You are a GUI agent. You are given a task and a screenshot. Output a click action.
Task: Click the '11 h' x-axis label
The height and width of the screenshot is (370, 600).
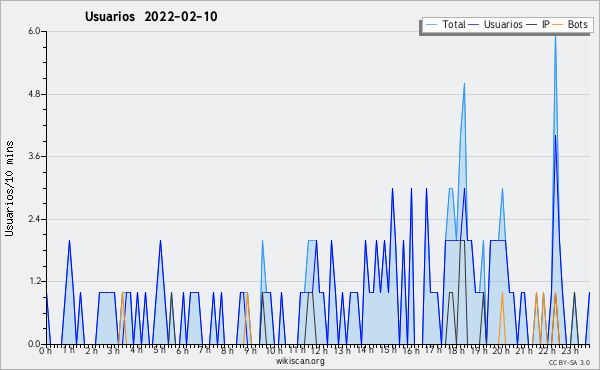(297, 350)
